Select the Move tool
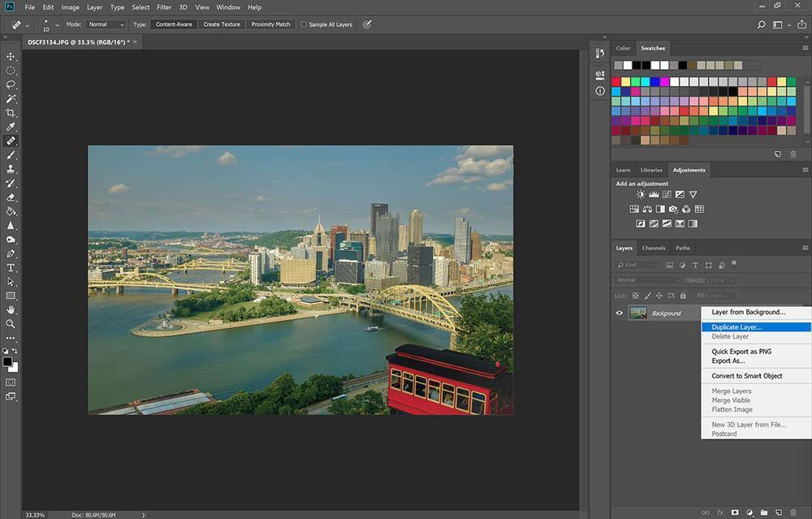 click(11, 56)
